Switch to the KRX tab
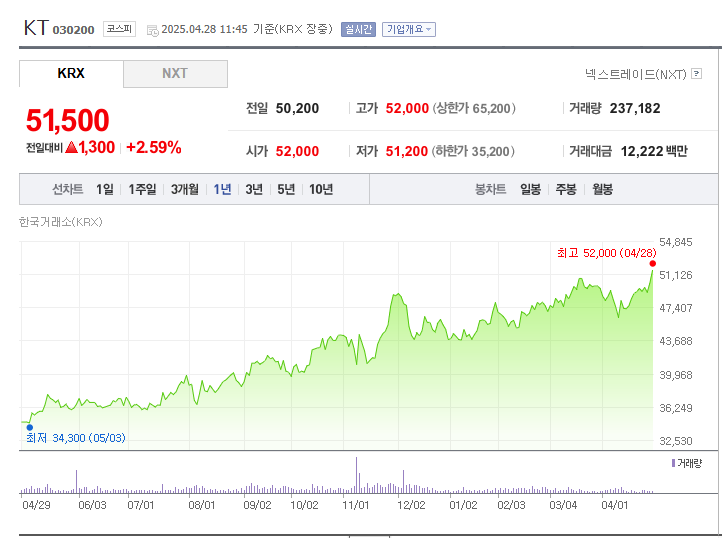 (x=71, y=73)
